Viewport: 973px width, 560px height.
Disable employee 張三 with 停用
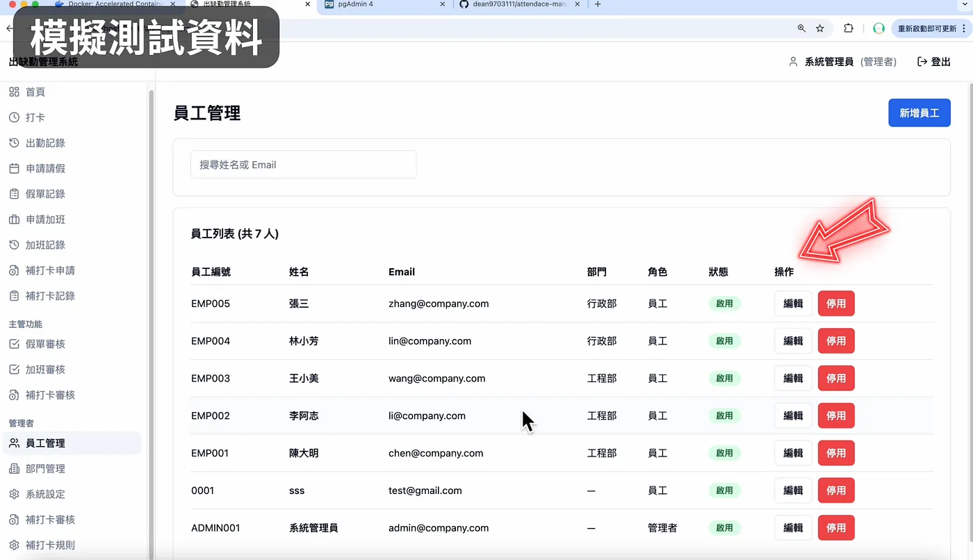point(836,304)
